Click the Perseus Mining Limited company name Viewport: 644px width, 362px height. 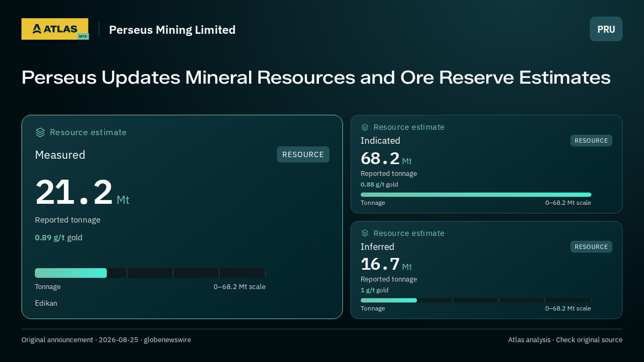coord(172,29)
